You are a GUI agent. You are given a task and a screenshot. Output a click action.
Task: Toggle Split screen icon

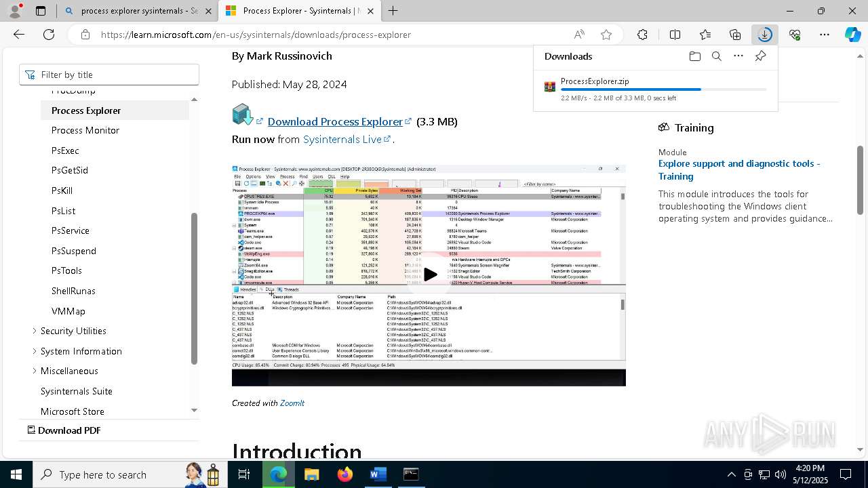pyautogui.click(x=675, y=35)
